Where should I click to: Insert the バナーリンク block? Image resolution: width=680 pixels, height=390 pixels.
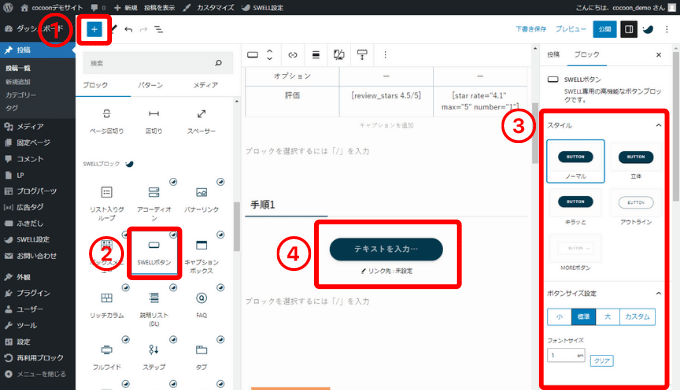point(201,200)
